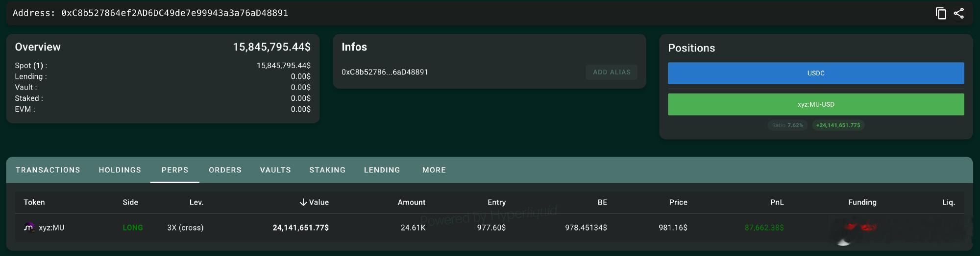
Task: Open the Lending tab
Action: coord(382,170)
